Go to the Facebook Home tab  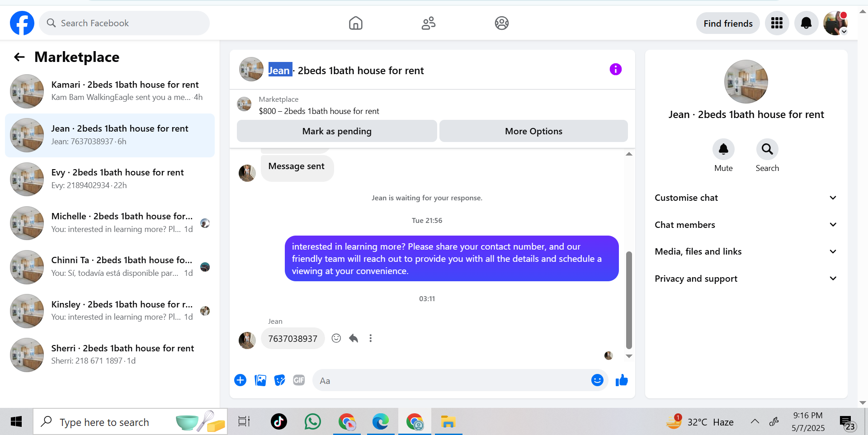click(356, 23)
